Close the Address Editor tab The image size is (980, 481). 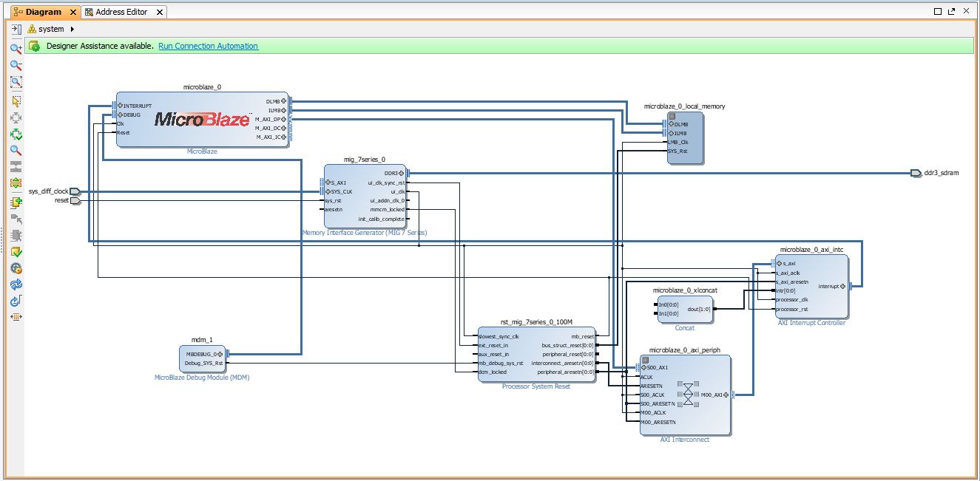coord(159,12)
